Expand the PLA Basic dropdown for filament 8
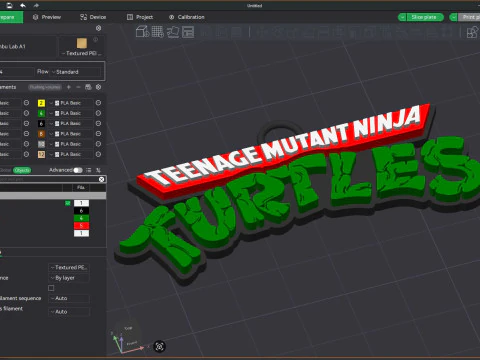Screen dimensions: 480x360 (x=71, y=134)
